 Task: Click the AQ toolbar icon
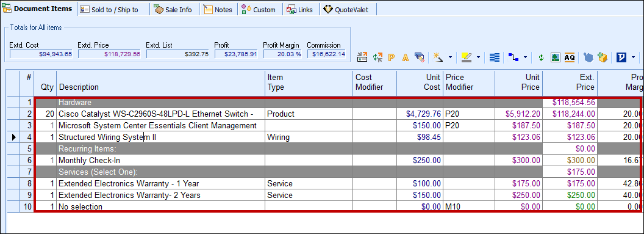(x=570, y=57)
